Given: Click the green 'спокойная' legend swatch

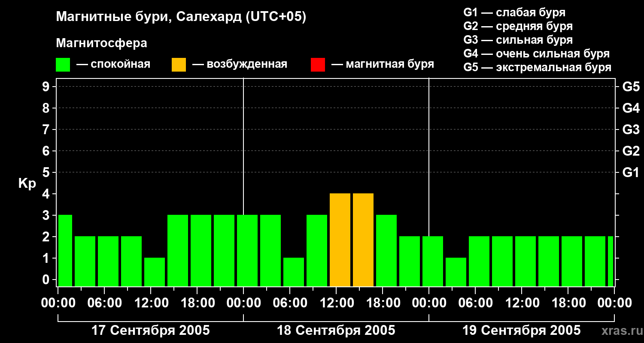Looking at the screenshot, I should 63,65.
